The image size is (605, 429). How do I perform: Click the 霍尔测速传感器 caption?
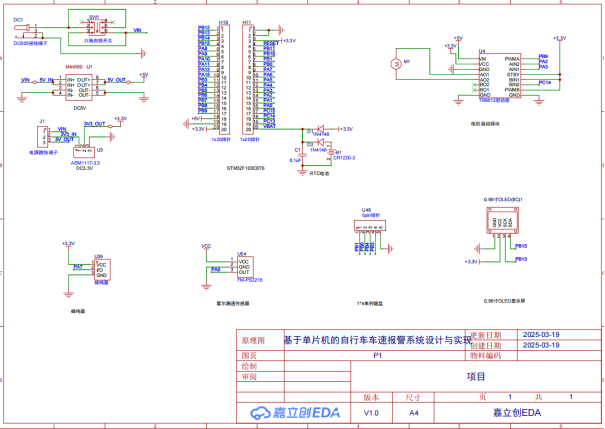tap(233, 303)
